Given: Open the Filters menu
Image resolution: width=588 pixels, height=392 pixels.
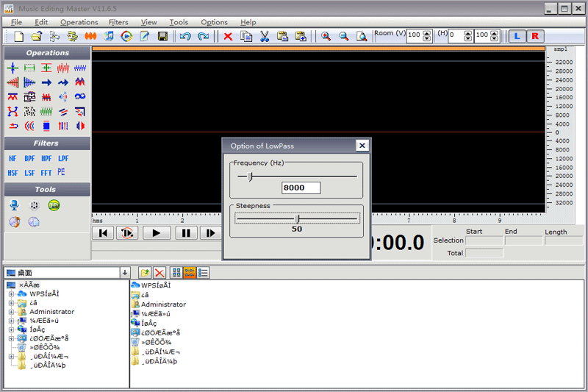Looking at the screenshot, I should click(x=118, y=22).
